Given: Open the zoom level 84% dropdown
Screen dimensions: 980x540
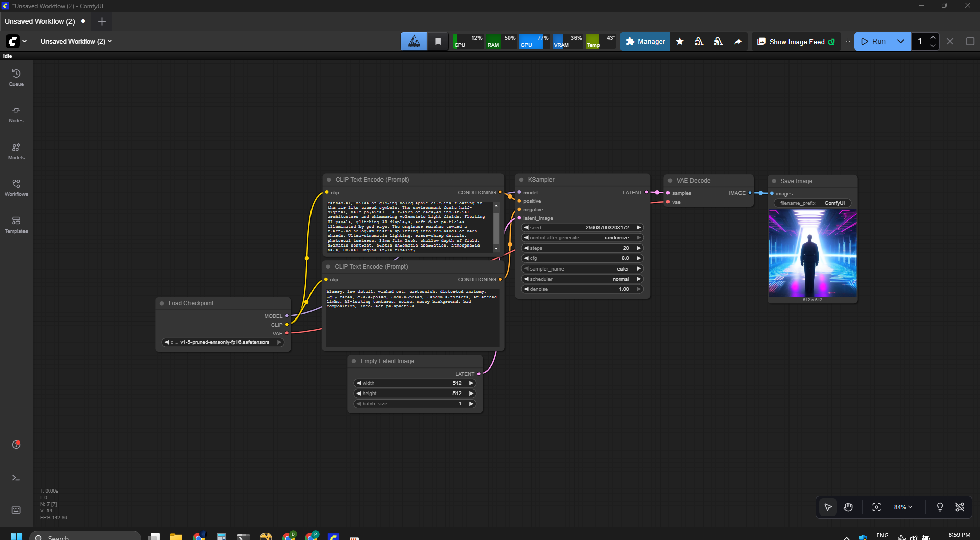Looking at the screenshot, I should click(x=903, y=507).
